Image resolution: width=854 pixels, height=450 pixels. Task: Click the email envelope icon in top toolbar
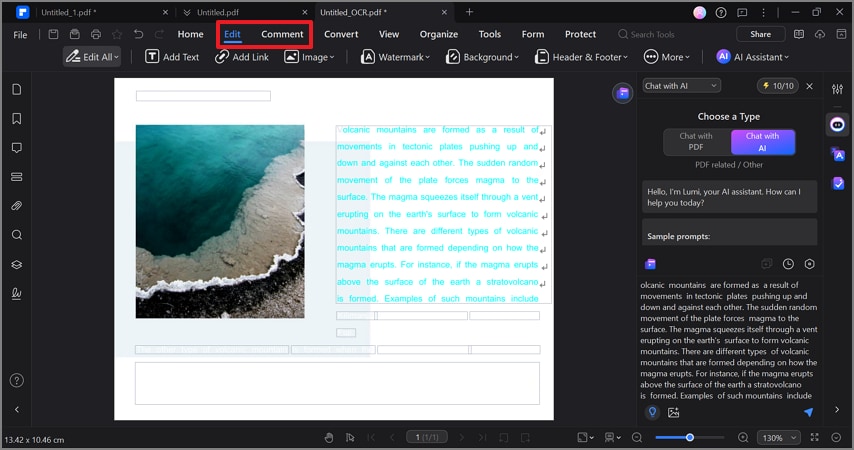click(x=75, y=34)
